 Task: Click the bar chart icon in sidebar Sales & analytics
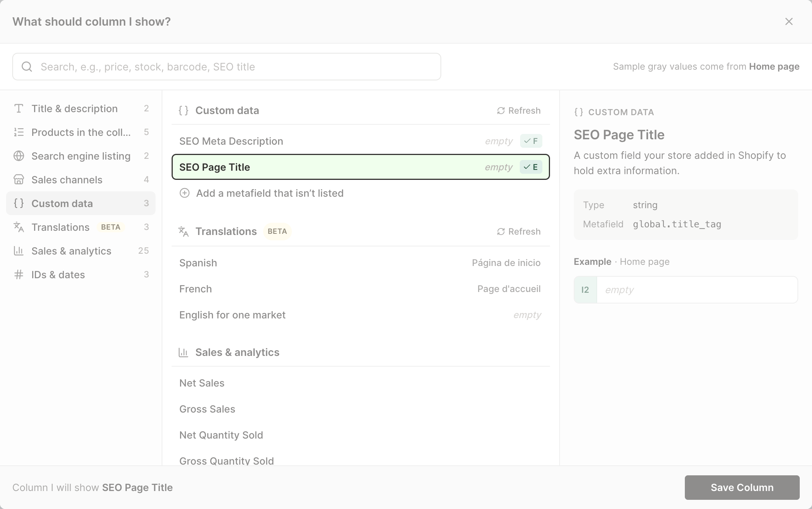19,251
